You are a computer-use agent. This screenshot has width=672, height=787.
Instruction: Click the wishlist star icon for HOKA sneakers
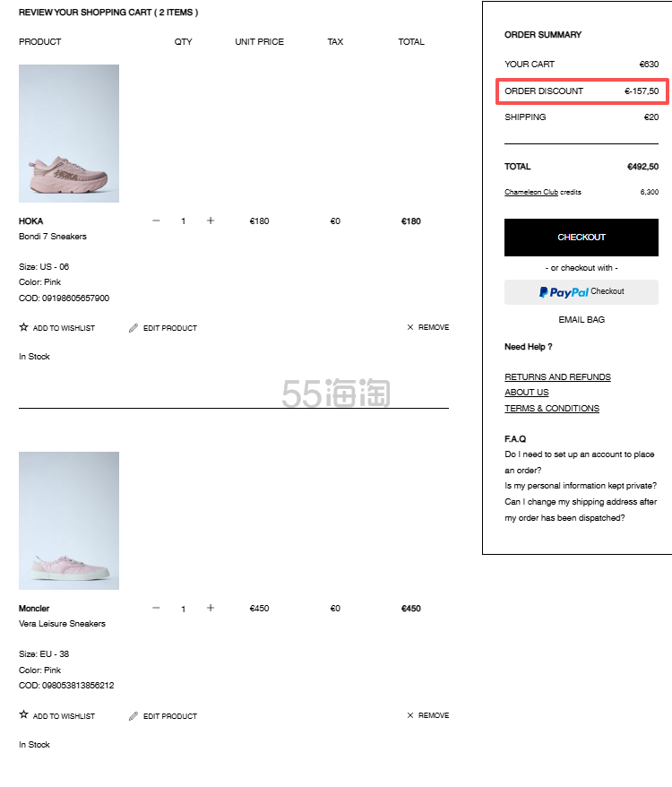pos(24,327)
